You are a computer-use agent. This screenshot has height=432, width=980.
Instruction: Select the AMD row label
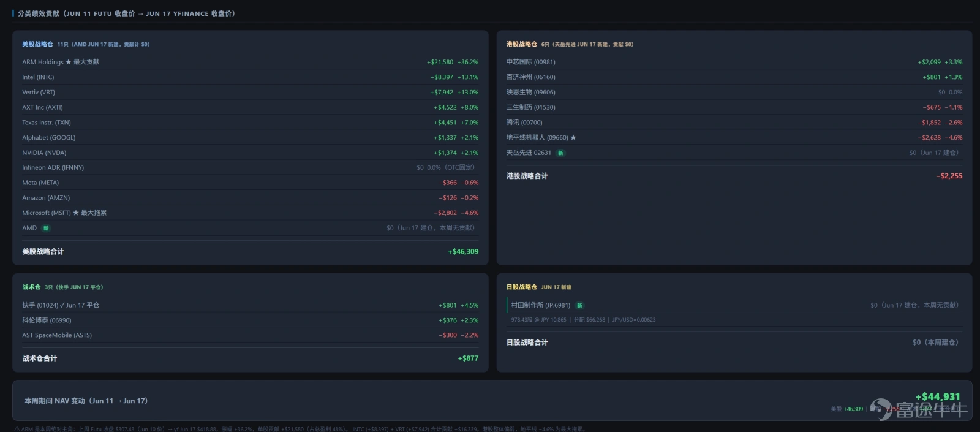[x=29, y=228]
